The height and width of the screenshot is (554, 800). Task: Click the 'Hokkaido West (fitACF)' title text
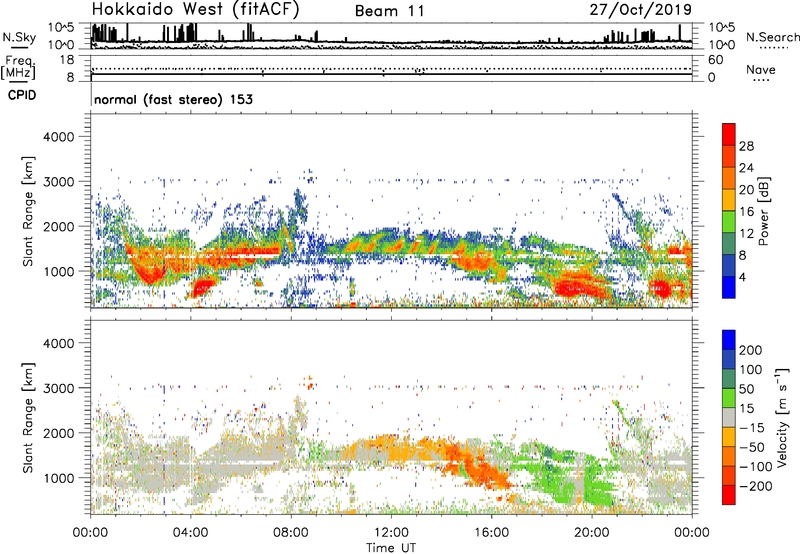point(195,10)
